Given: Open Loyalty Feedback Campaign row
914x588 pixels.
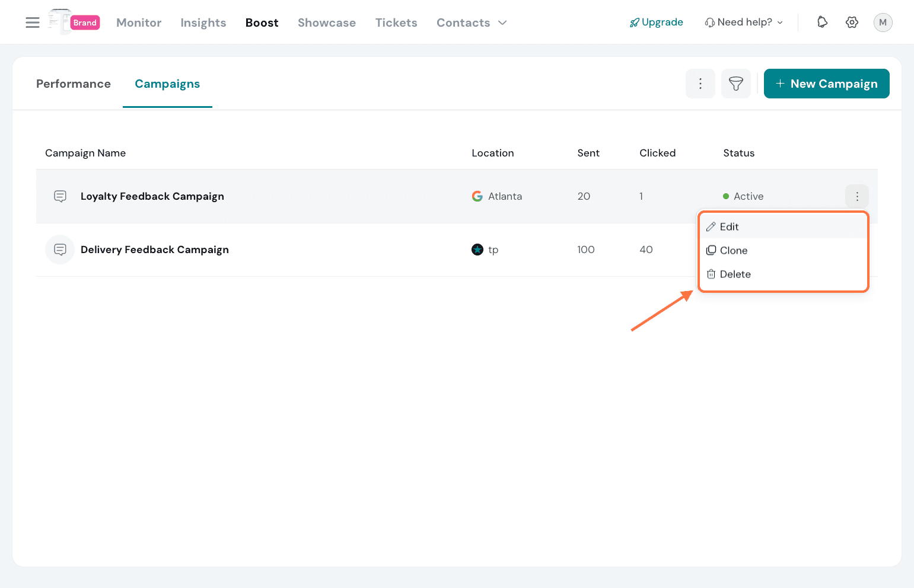Looking at the screenshot, I should coord(152,196).
